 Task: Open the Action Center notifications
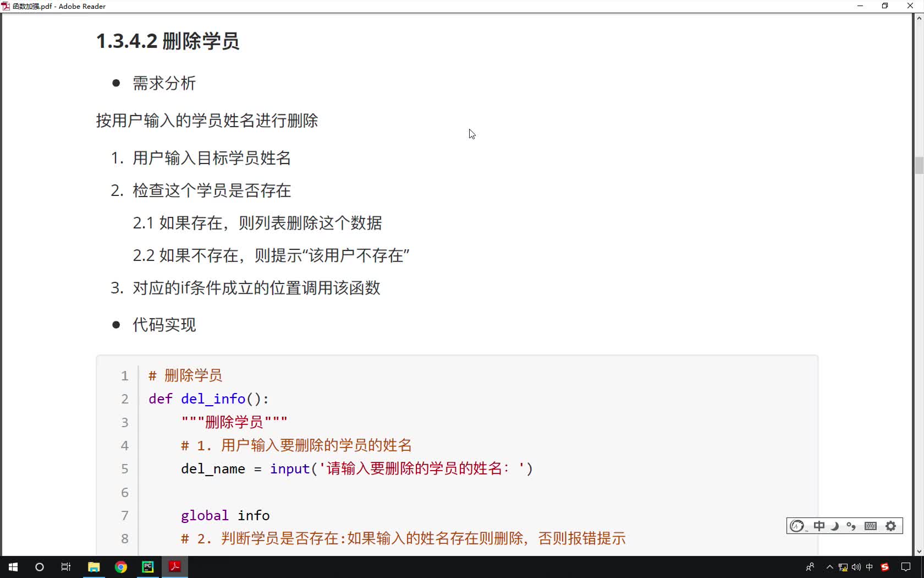(906, 567)
